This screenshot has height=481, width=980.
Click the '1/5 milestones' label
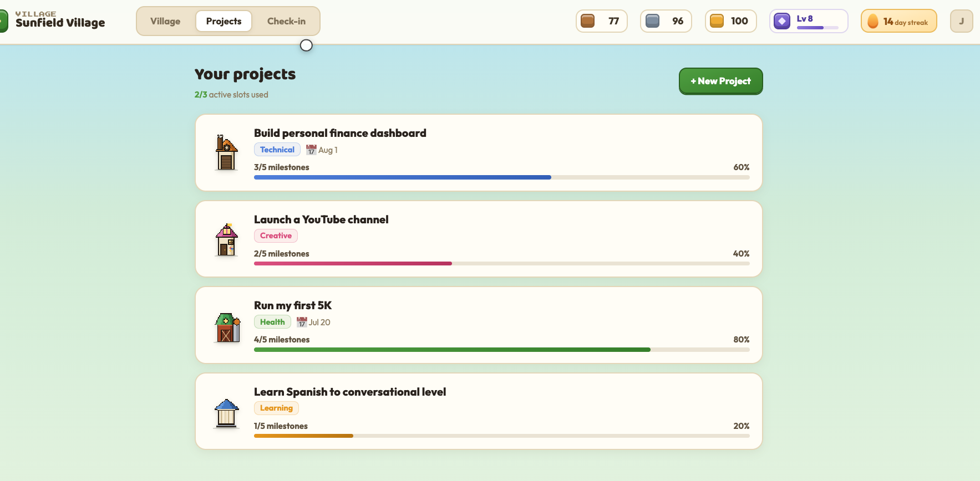click(281, 426)
